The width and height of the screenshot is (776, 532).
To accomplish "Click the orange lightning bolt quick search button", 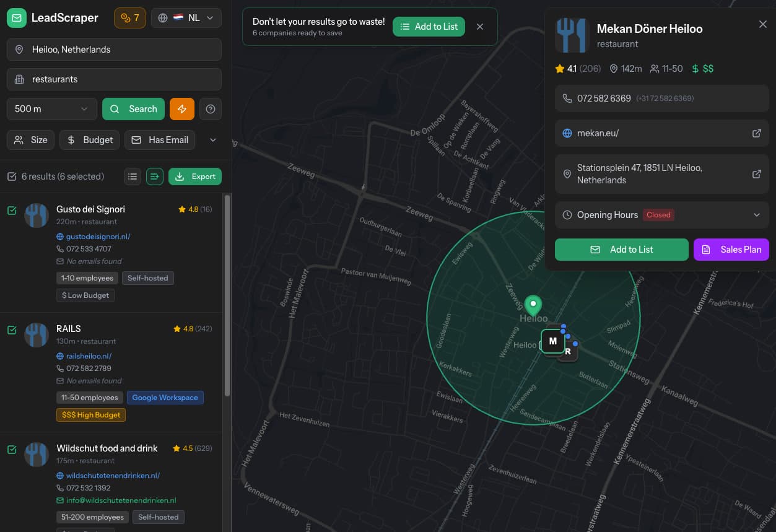I will tap(182, 109).
